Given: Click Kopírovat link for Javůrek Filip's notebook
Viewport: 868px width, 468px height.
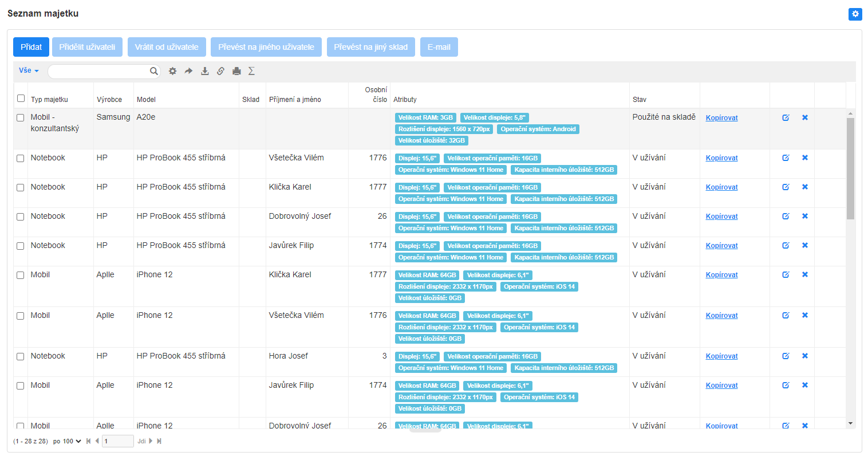Looking at the screenshot, I should [x=721, y=246].
